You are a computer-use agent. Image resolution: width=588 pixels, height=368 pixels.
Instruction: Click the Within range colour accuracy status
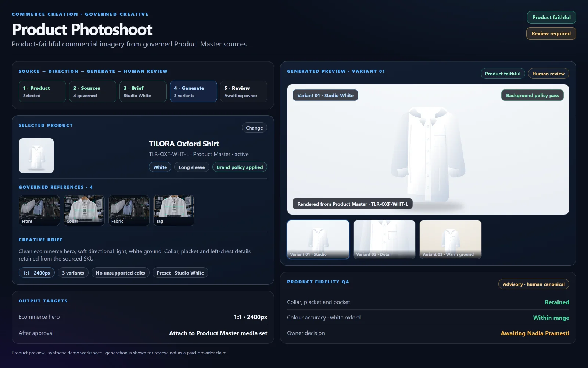coord(551,318)
